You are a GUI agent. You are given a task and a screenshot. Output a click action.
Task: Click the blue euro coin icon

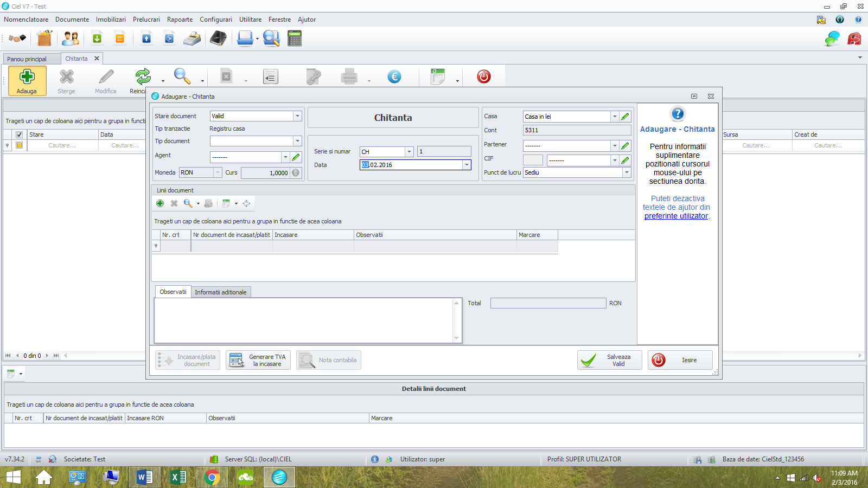pos(394,77)
